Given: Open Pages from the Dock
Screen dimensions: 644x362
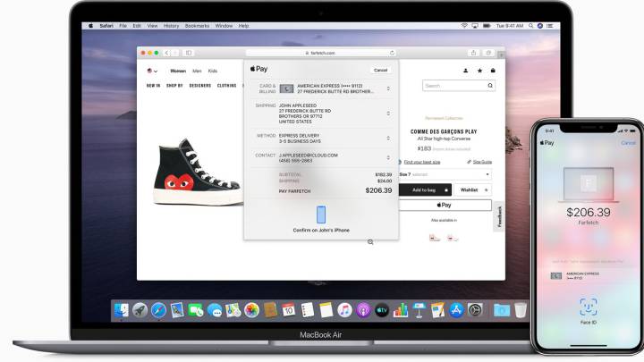Looking at the screenshot, I should [x=437, y=311].
